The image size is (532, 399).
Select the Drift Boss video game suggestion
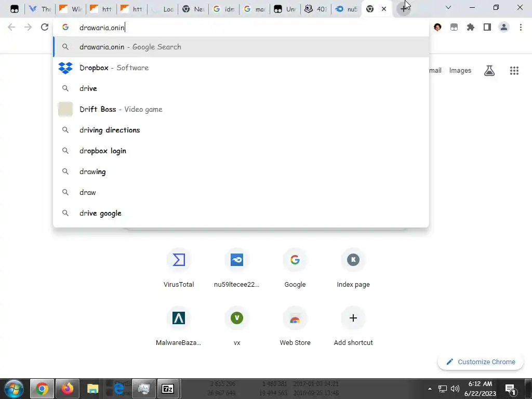tap(241, 109)
